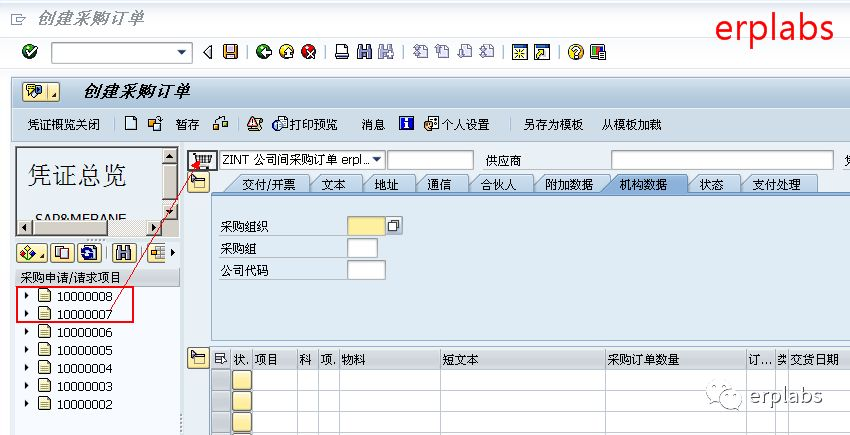This screenshot has height=435, width=850.
Task: Select the 机构数据 tab
Action: tap(643, 184)
